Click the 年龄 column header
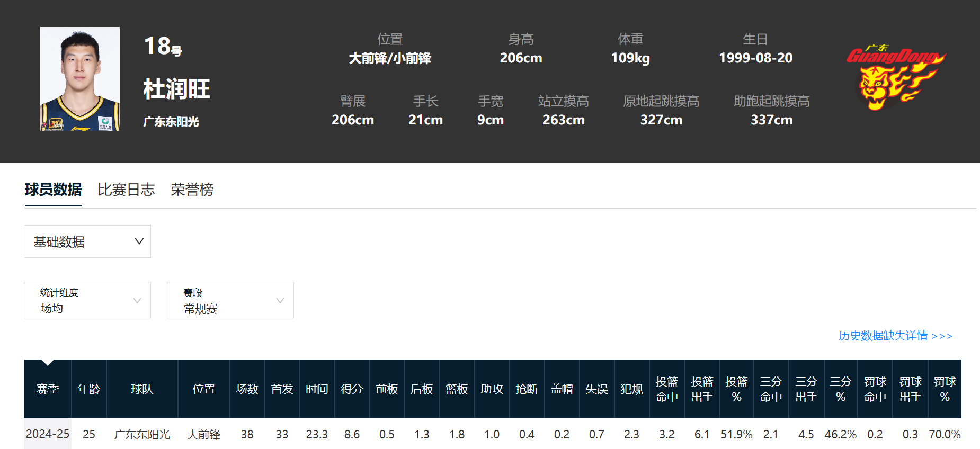This screenshot has width=980, height=449. tap(89, 389)
